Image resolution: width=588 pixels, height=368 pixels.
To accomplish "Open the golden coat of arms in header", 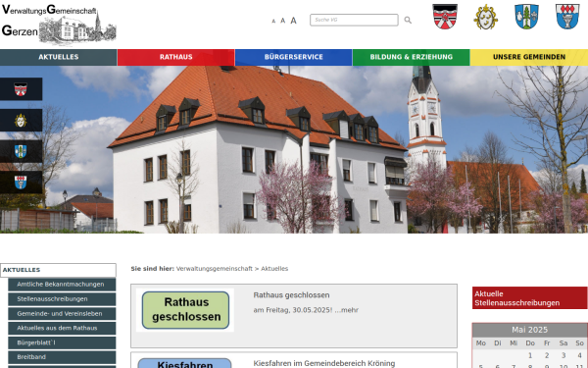I will coord(486,17).
